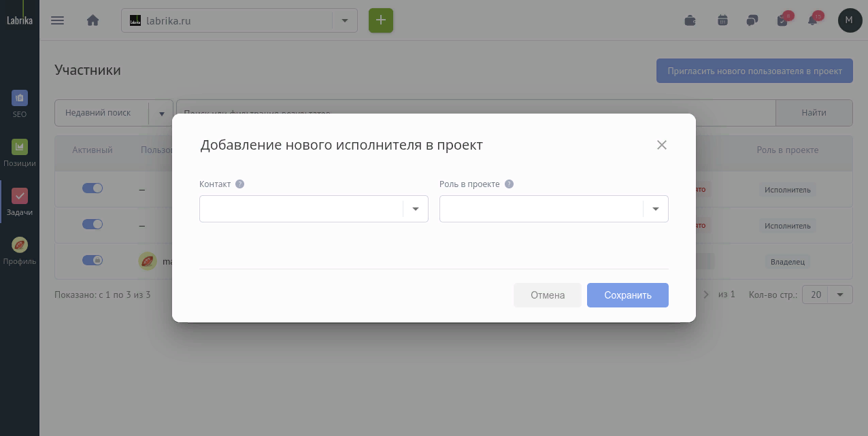The image size is (868, 436).
Task: Click the Владелец role badge
Action: pyautogui.click(x=788, y=261)
